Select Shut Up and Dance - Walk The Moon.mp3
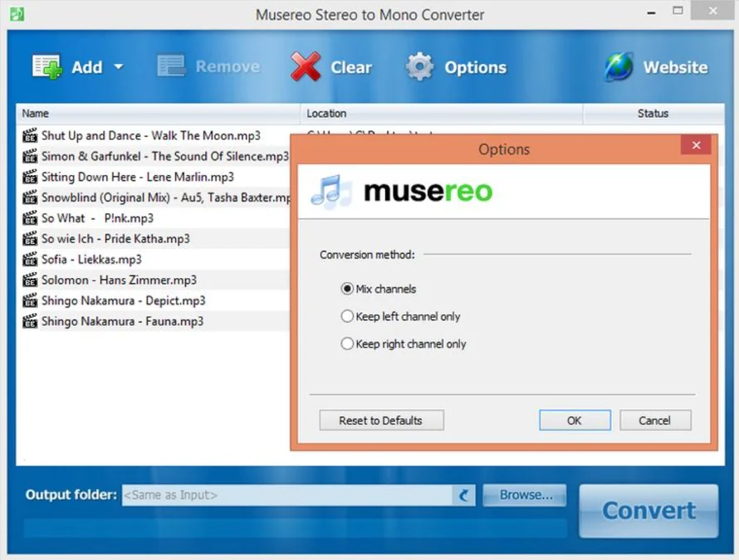This screenshot has width=739, height=560. (151, 135)
